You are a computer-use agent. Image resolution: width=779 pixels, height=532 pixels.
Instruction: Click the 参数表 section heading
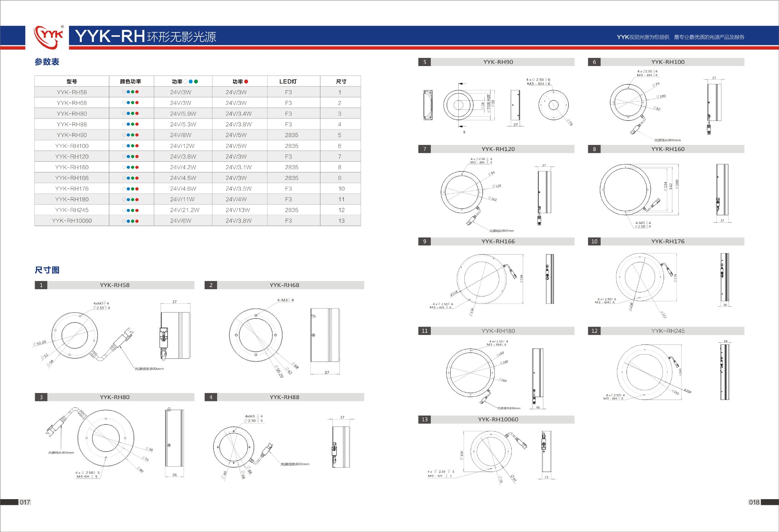tap(47, 62)
